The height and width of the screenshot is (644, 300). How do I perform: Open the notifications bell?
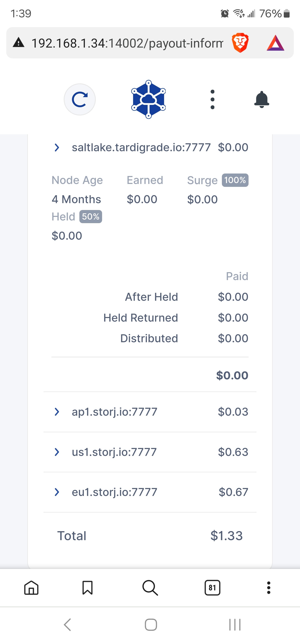(x=261, y=99)
